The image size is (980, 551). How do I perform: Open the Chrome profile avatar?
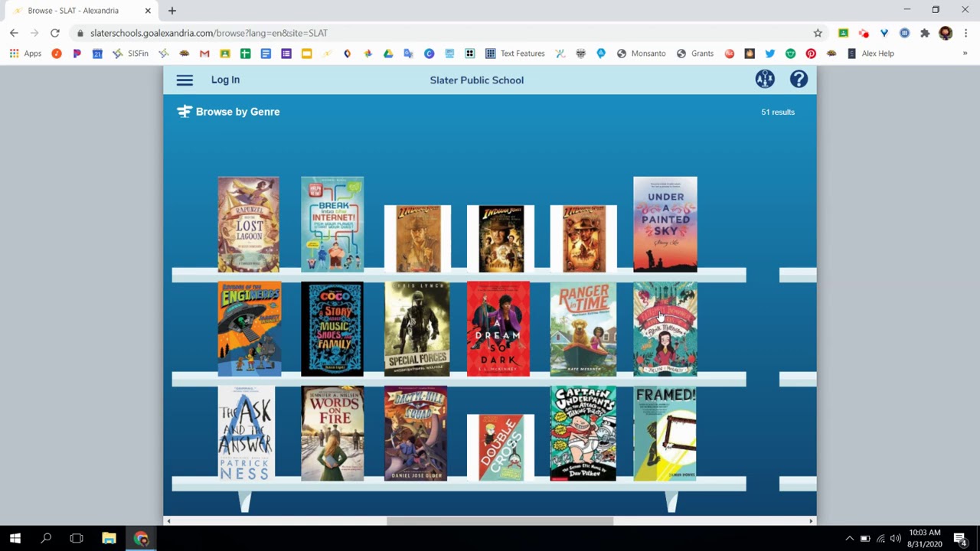tap(946, 33)
